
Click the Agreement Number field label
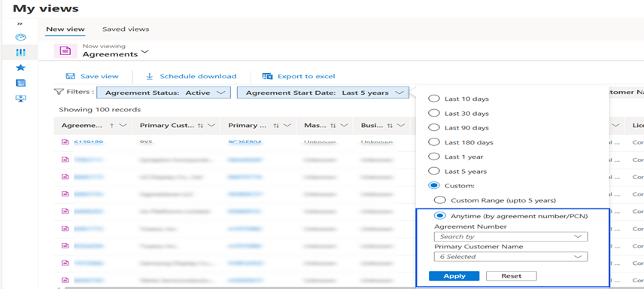(470, 227)
